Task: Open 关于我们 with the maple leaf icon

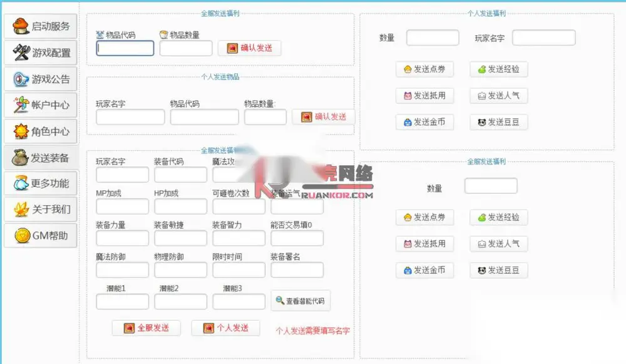Action: coord(41,210)
